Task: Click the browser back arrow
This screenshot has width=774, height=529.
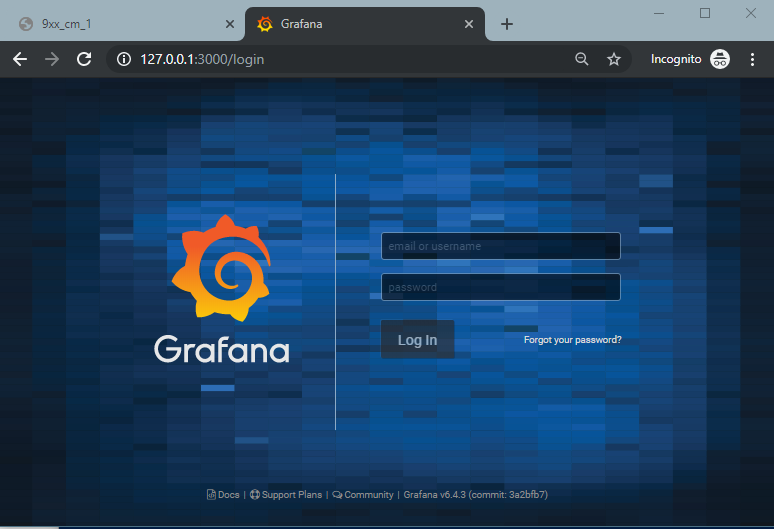Action: (x=20, y=59)
